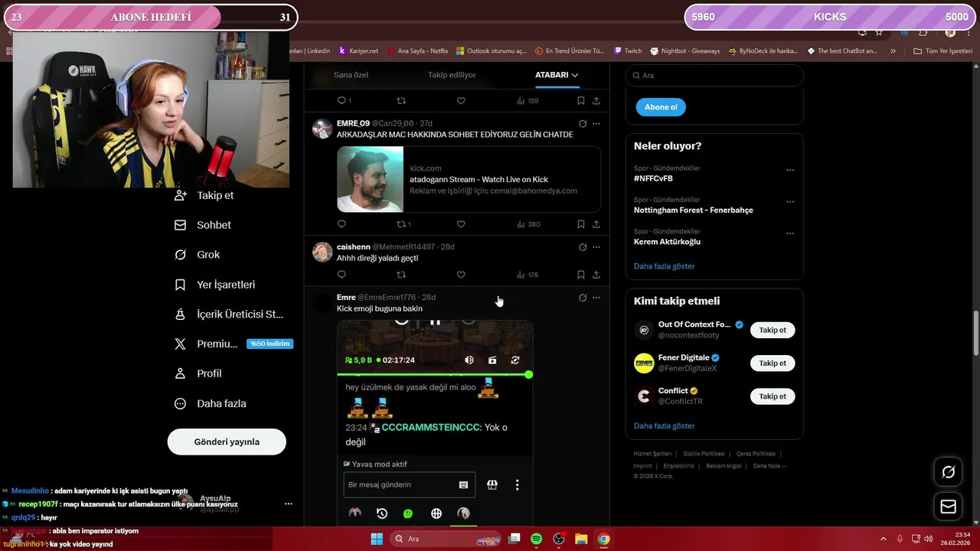Open the Kerem Aktürkoğlu trending topic
980x551 pixels.
667,242
